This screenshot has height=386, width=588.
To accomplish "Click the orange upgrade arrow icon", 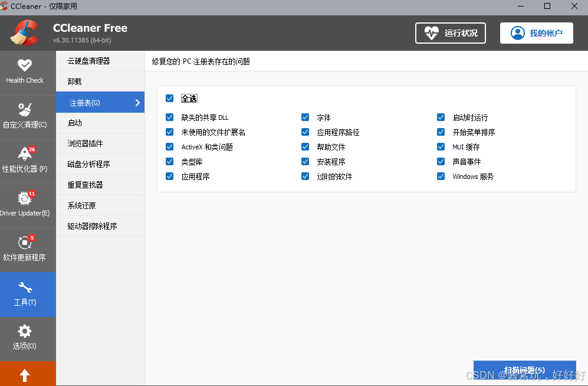I will point(25,375).
